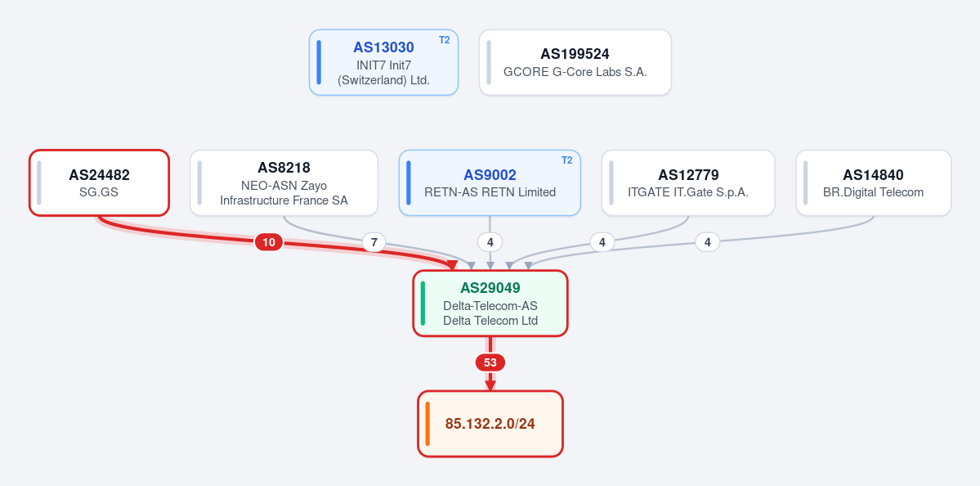The height and width of the screenshot is (486, 980).
Task: Click the count badge 4 below AS14840
Action: pyautogui.click(x=708, y=242)
